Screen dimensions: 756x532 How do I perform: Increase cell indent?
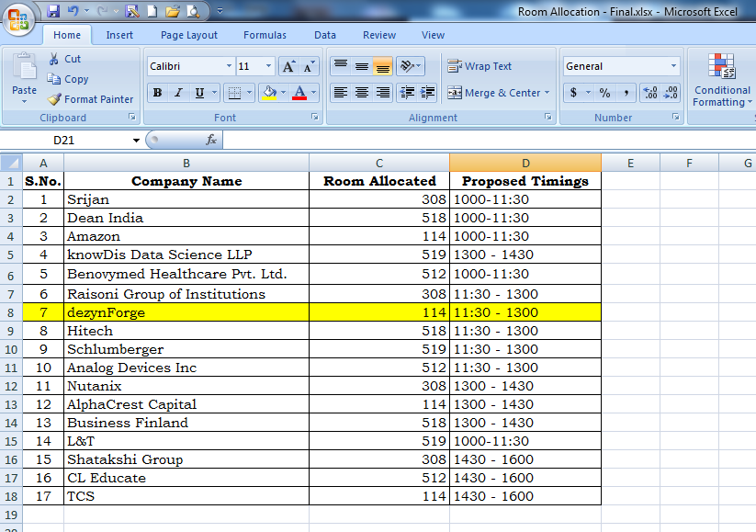(x=428, y=93)
